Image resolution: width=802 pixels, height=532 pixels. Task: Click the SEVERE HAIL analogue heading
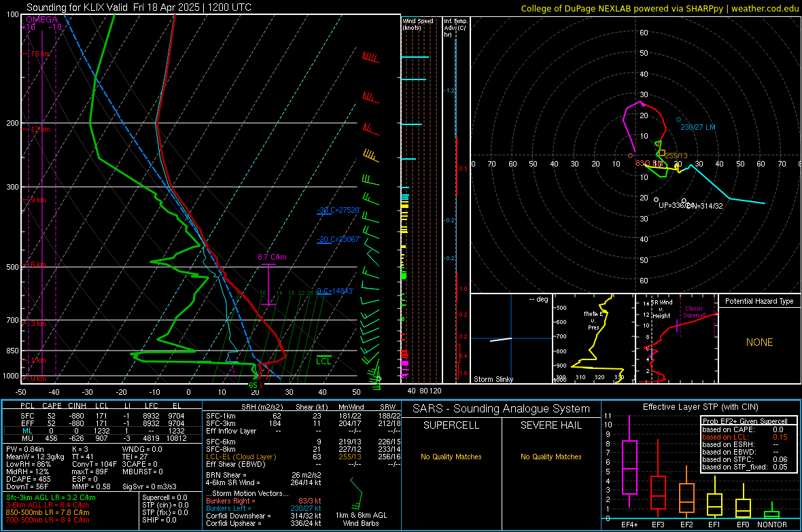tap(551, 425)
